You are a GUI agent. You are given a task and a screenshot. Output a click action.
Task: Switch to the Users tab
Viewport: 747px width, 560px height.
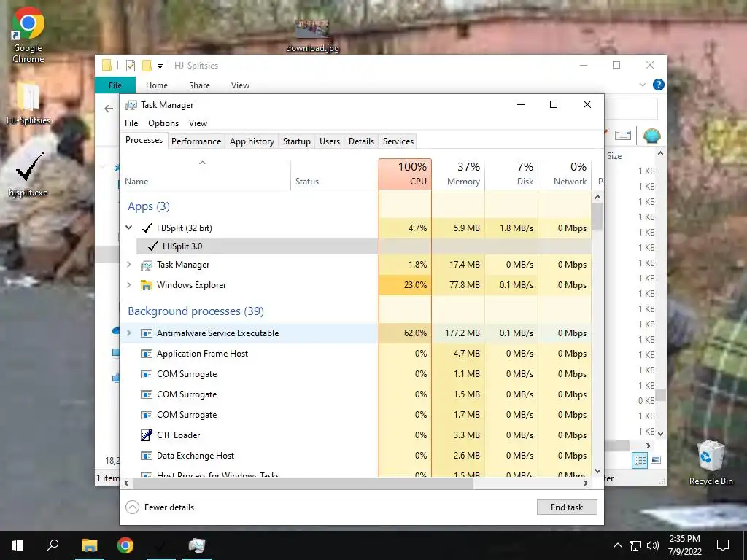coord(330,141)
